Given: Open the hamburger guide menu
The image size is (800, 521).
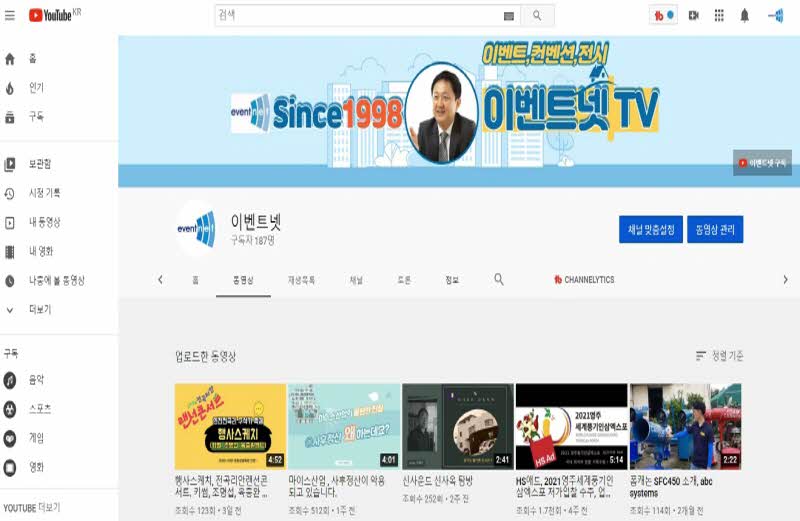Looking at the screenshot, I should click(10, 15).
